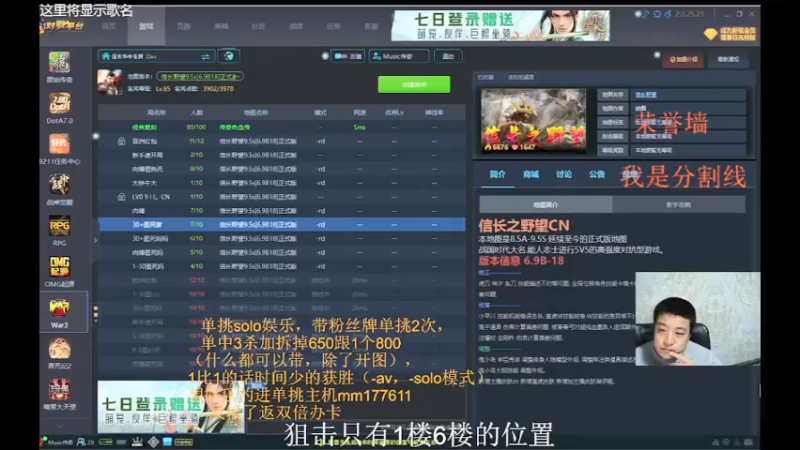The width and height of the screenshot is (800, 450).
Task: Select the highlighted 30+ room with 7/10
Action: click(x=282, y=224)
